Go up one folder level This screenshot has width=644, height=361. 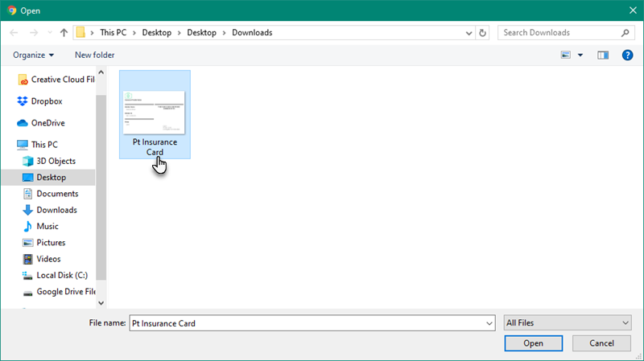coord(64,33)
